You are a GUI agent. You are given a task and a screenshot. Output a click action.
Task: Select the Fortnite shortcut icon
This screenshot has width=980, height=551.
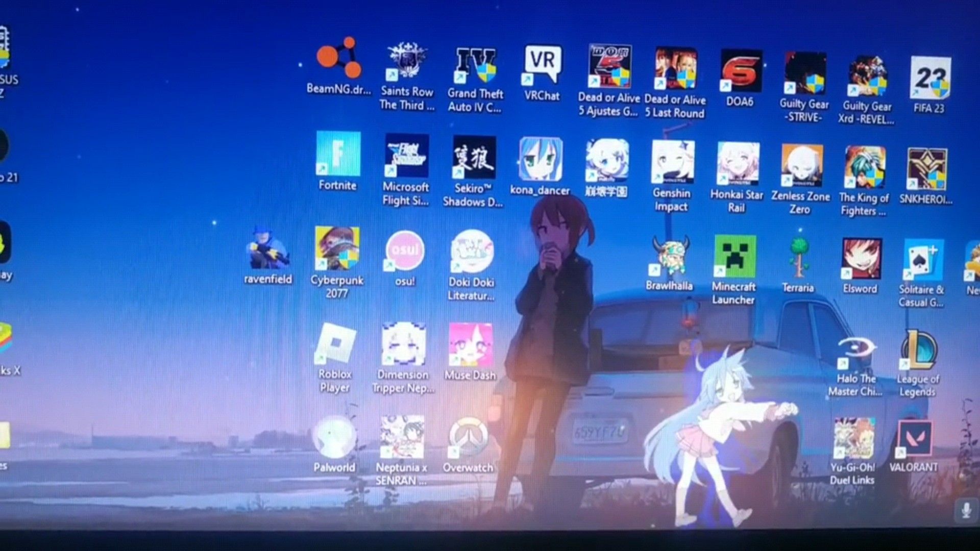point(338,154)
